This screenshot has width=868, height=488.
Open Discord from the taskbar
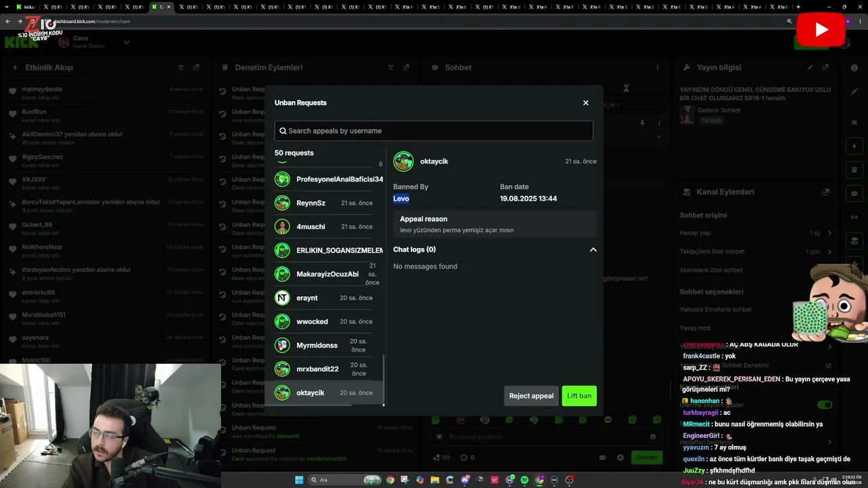click(465, 480)
